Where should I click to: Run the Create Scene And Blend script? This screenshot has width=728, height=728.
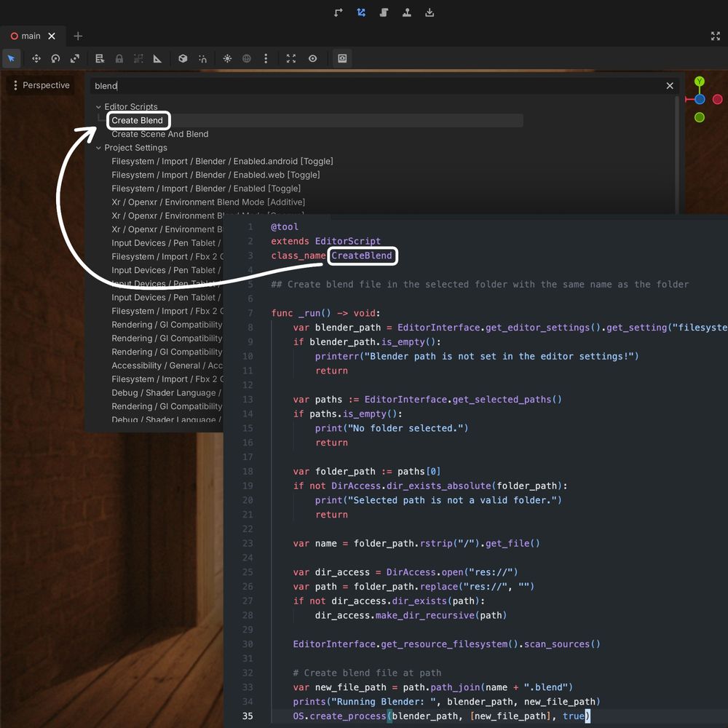pos(160,134)
